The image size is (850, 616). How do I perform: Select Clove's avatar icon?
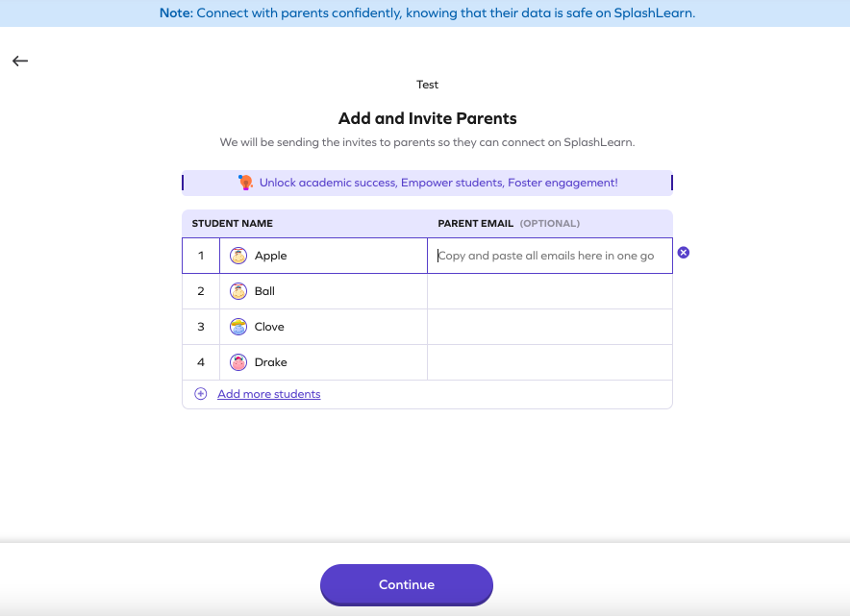pos(238,326)
